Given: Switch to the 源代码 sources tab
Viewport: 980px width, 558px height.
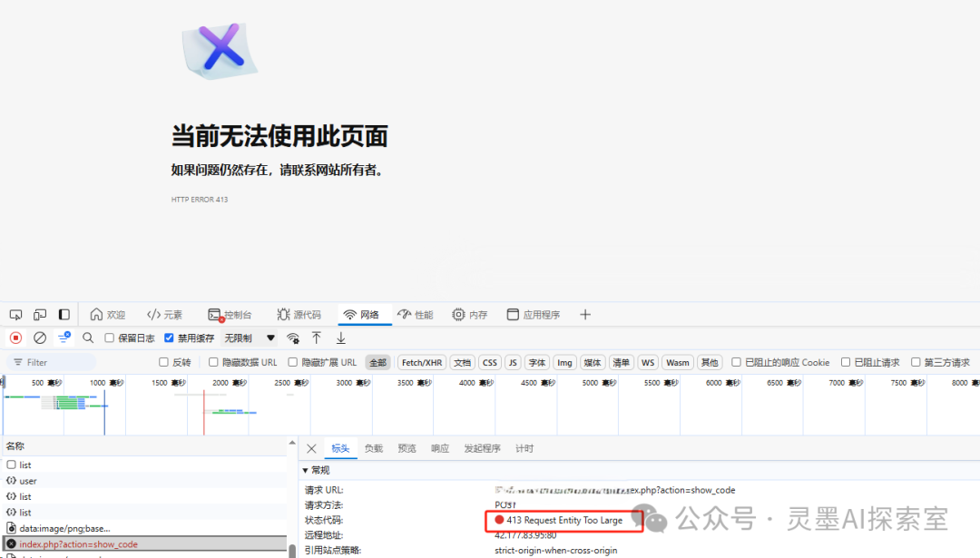Looking at the screenshot, I should (299, 314).
